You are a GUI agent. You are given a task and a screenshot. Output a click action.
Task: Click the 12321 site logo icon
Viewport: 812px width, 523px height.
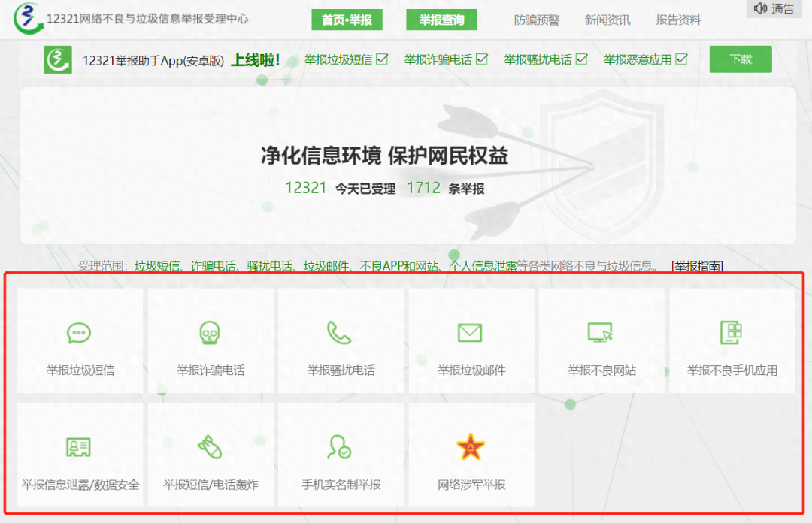[x=28, y=18]
